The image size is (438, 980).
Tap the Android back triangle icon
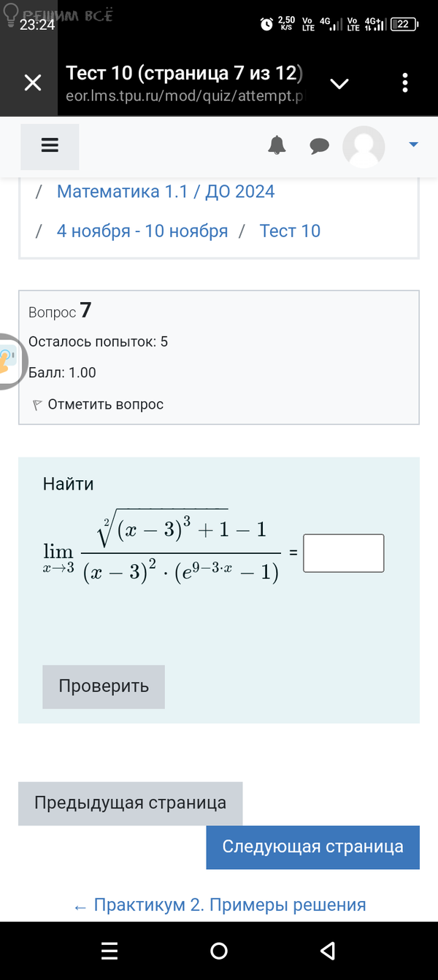tap(328, 950)
